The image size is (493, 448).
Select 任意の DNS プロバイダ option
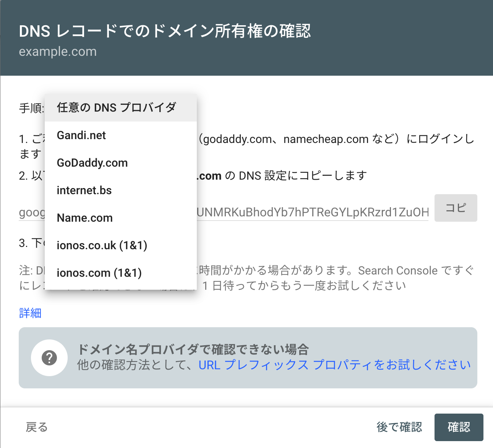[121, 108]
